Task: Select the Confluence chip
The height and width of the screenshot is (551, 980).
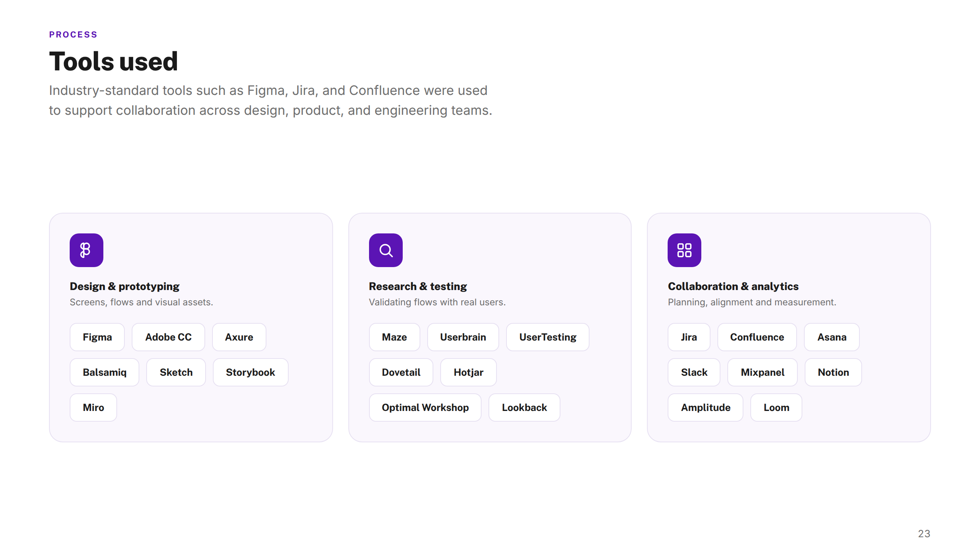Action: click(x=757, y=337)
